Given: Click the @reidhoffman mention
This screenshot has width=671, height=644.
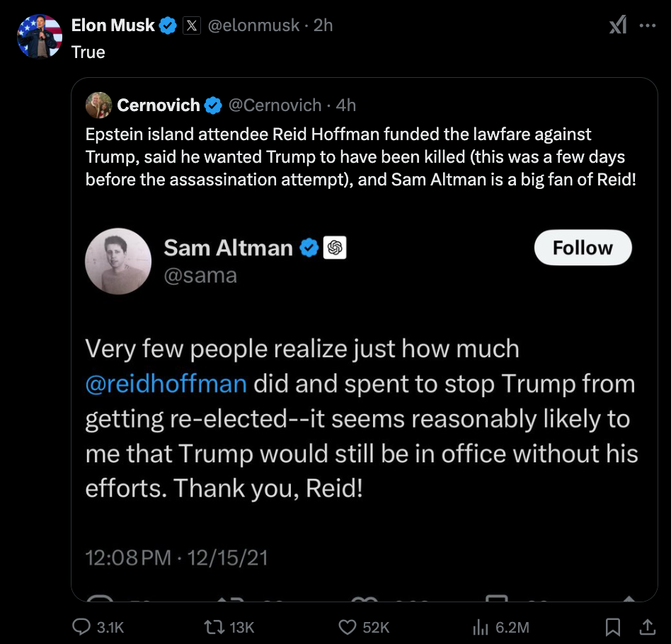Looking at the screenshot, I should 166,384.
